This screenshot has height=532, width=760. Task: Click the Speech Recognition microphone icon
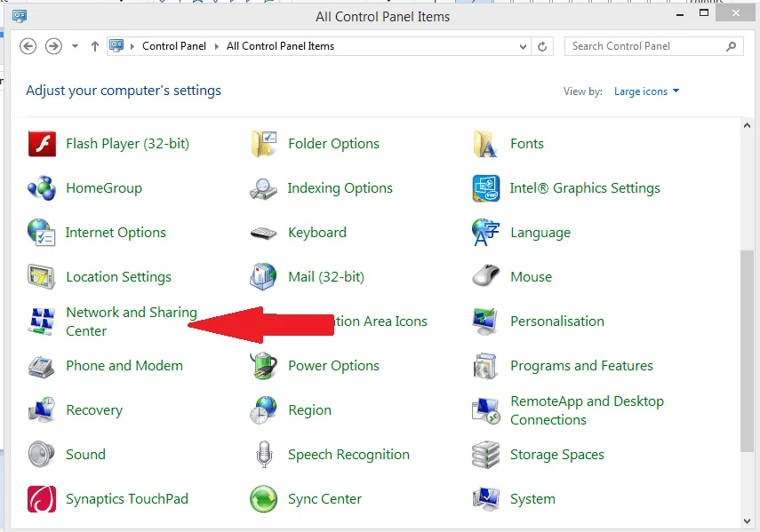pyautogui.click(x=264, y=455)
